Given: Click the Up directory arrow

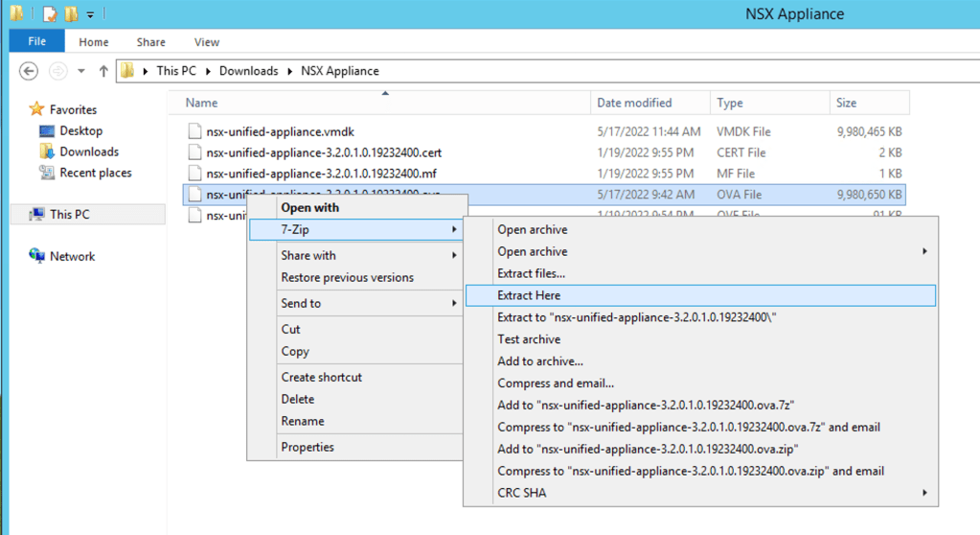Looking at the screenshot, I should point(103,71).
